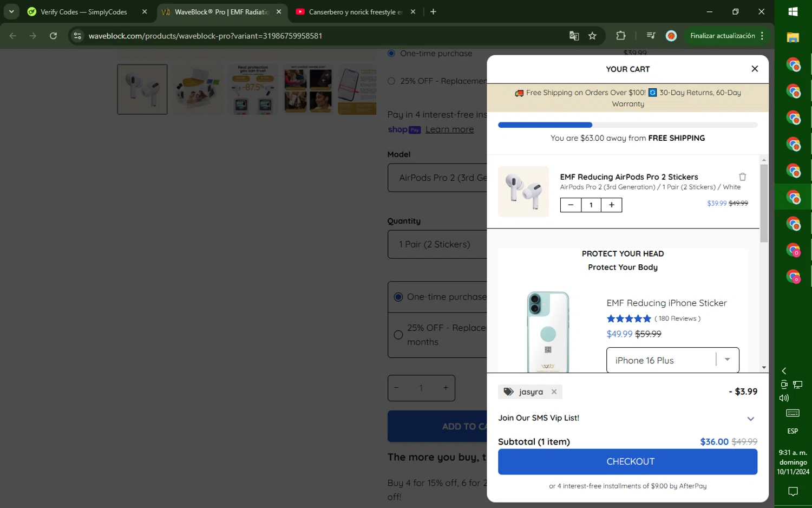View site information icon in address bar
The height and width of the screenshot is (508, 812).
(77, 36)
